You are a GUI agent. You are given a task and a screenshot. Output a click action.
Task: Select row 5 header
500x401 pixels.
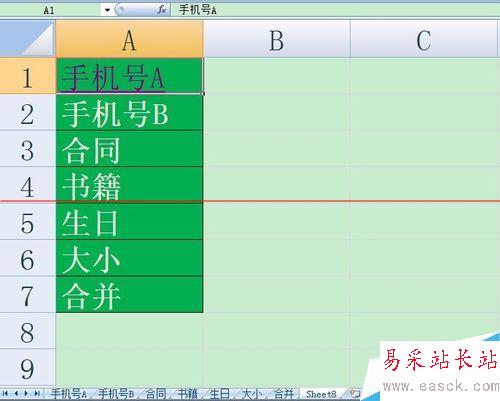[x=27, y=221]
